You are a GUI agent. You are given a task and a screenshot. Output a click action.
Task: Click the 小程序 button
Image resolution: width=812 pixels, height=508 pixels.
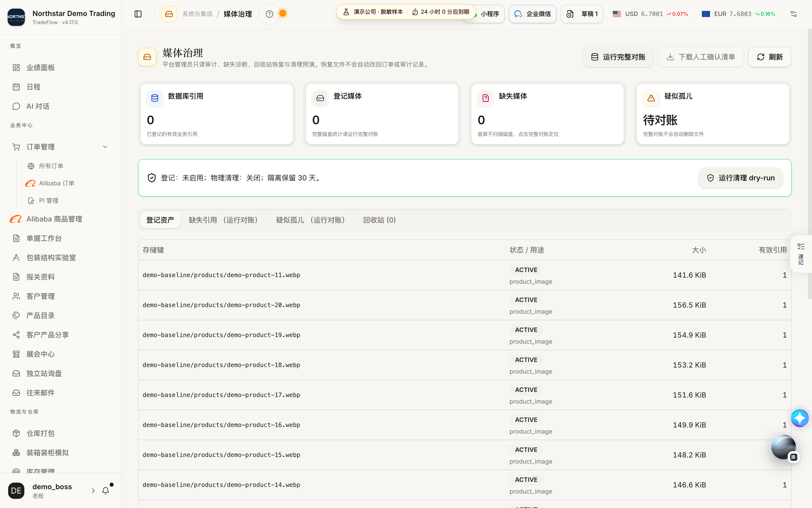(489, 14)
